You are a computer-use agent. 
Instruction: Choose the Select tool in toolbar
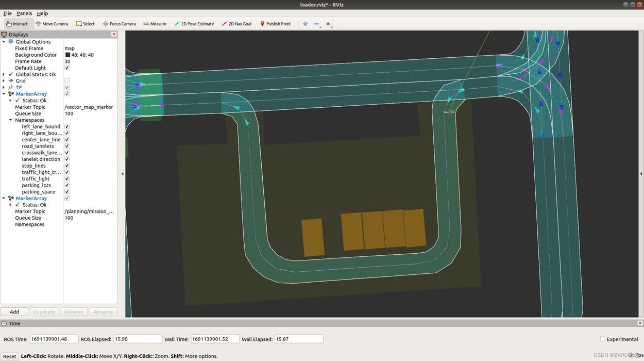(x=86, y=24)
